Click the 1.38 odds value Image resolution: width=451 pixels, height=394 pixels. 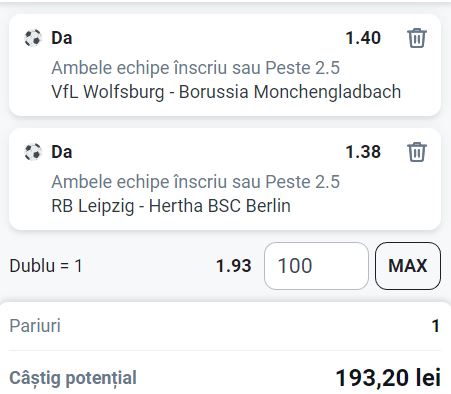click(x=363, y=152)
